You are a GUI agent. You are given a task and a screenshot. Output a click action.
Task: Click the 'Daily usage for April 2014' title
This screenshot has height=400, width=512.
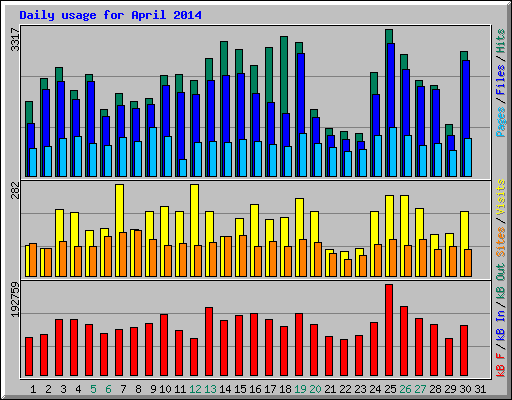point(110,15)
